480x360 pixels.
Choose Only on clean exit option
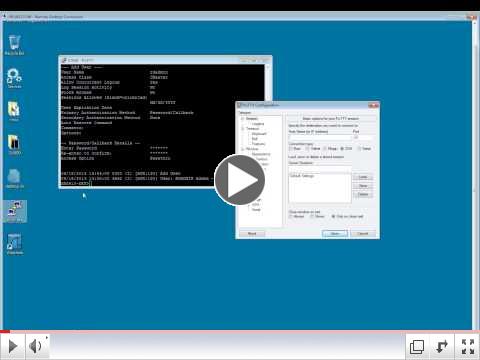pyautogui.click(x=333, y=216)
